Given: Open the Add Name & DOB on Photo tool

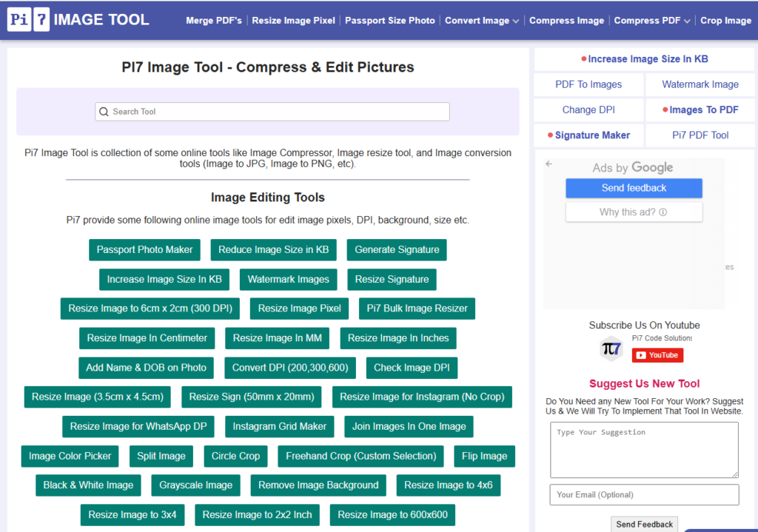Looking at the screenshot, I should (146, 368).
